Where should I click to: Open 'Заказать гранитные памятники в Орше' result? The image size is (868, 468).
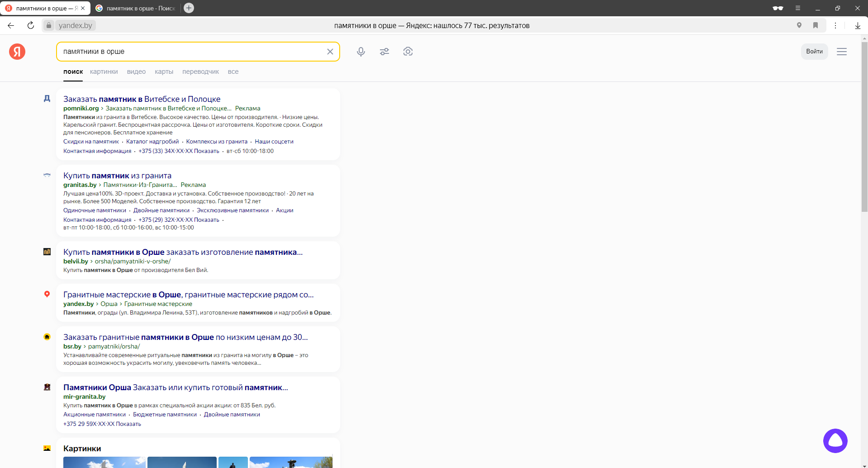pos(185,337)
